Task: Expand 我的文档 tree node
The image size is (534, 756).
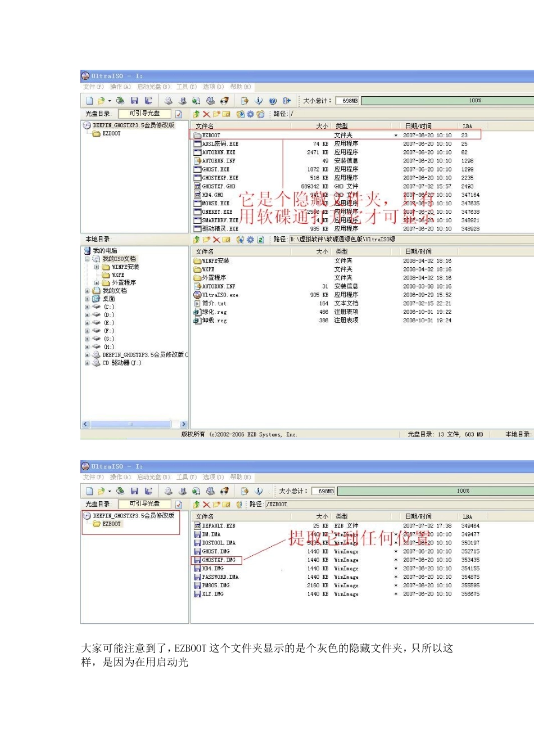Action: coord(87,291)
